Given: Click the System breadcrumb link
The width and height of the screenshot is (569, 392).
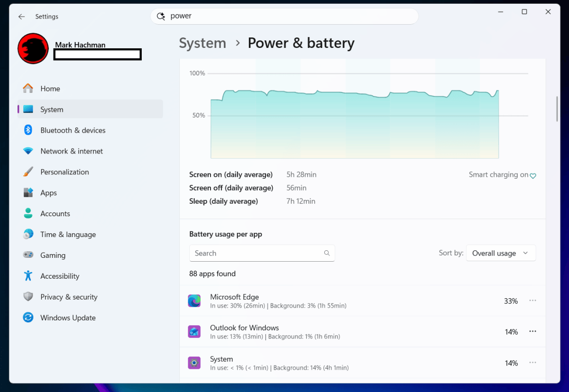Looking at the screenshot, I should (202, 43).
